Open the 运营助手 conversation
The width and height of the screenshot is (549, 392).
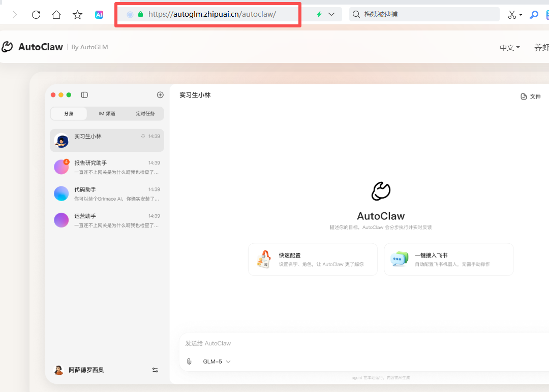107,220
